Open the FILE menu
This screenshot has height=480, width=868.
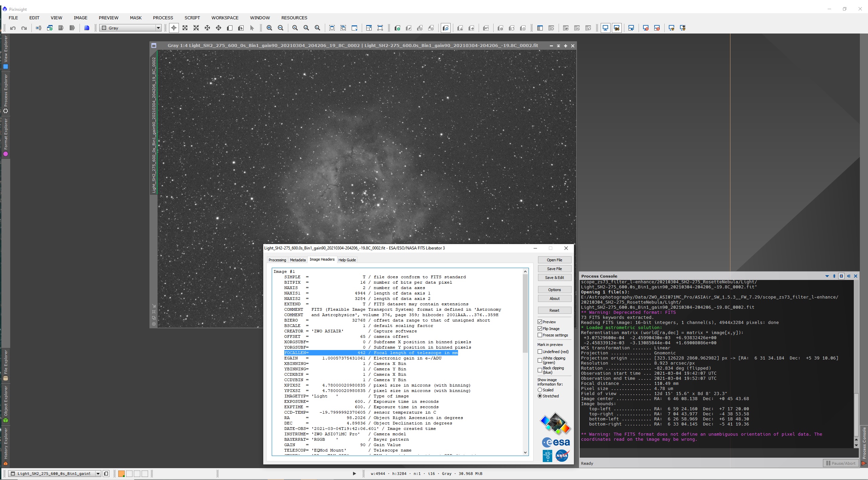click(14, 18)
